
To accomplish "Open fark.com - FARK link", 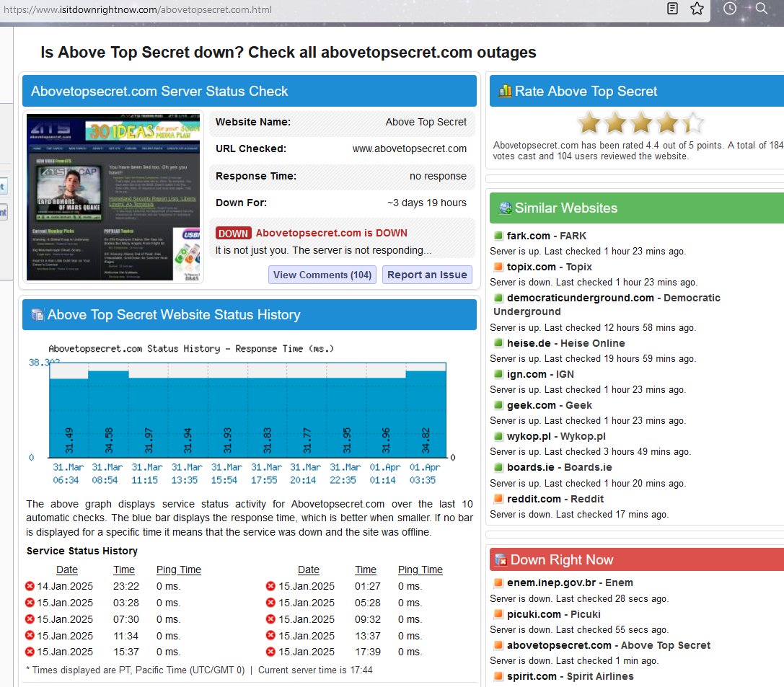I will click(547, 236).
